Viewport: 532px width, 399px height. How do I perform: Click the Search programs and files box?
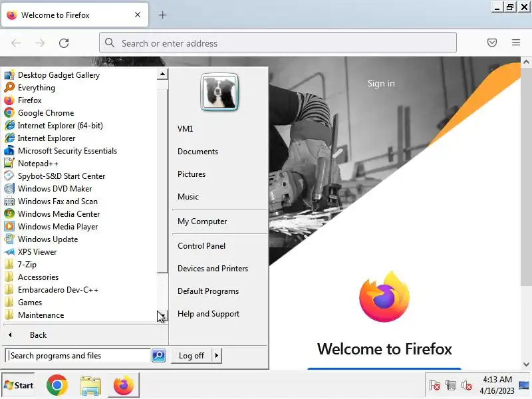pos(78,355)
